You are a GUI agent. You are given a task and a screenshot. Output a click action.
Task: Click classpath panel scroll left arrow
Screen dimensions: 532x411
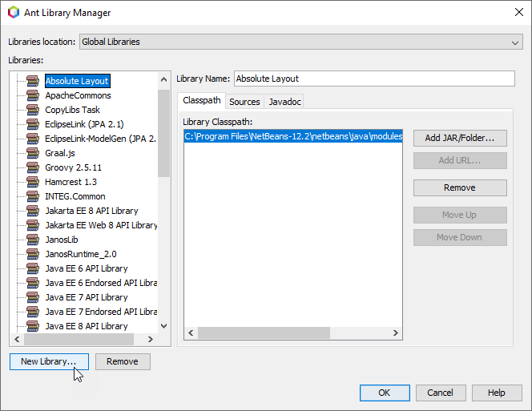click(191, 333)
